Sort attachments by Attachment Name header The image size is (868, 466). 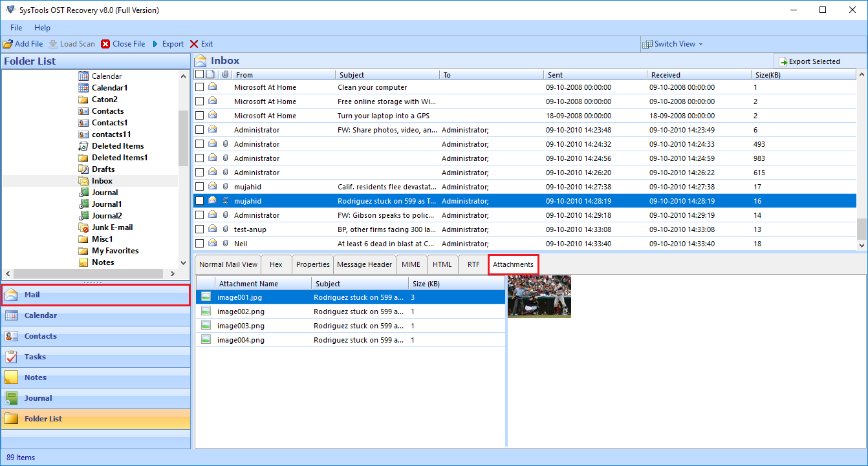263,284
